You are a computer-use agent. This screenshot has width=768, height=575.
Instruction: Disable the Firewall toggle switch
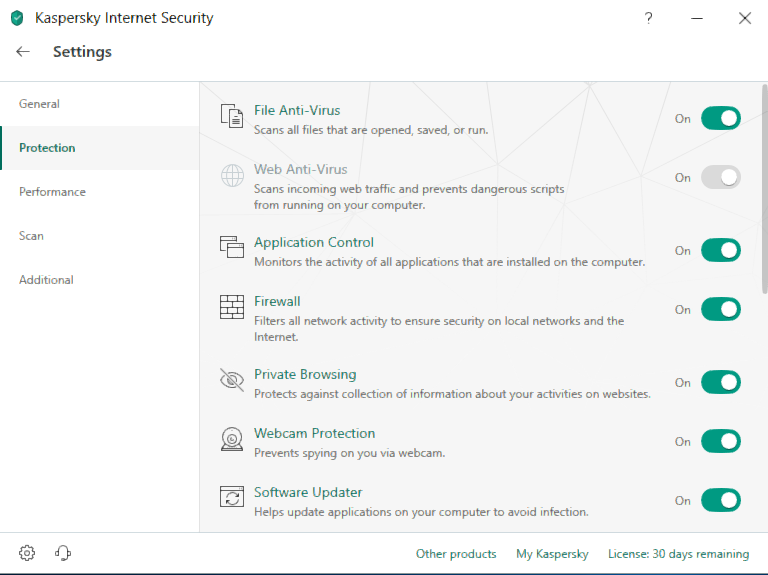coord(720,309)
